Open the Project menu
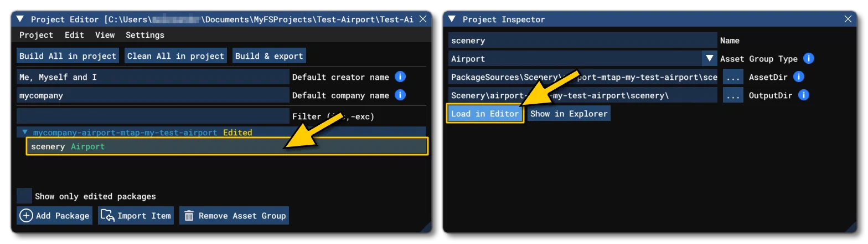Screen dimensions: 868x244 [37, 35]
